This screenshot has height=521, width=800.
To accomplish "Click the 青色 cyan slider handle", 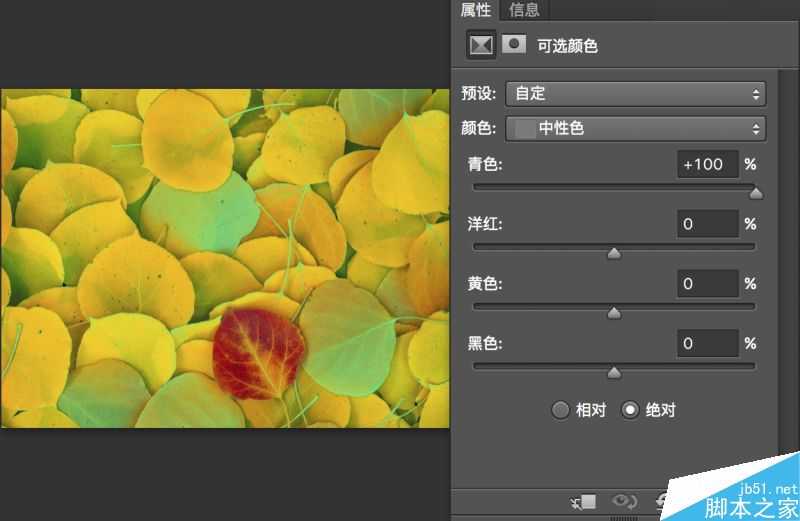I will point(756,193).
